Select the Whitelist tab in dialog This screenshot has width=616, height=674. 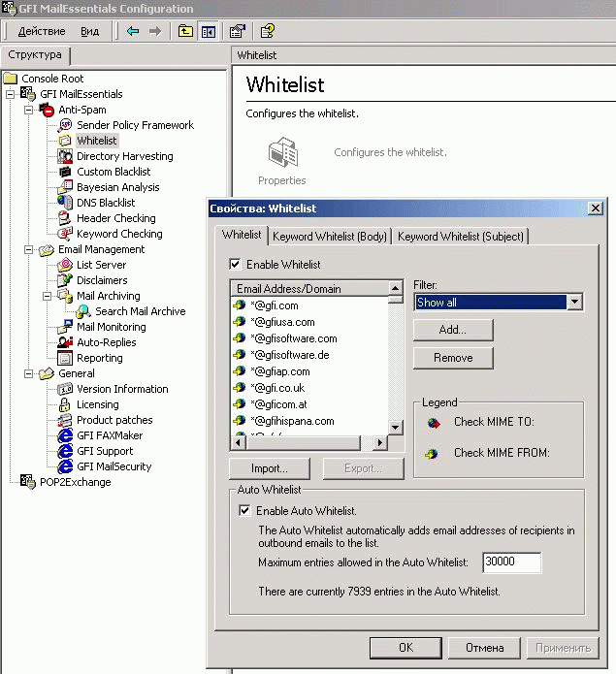tap(242, 235)
